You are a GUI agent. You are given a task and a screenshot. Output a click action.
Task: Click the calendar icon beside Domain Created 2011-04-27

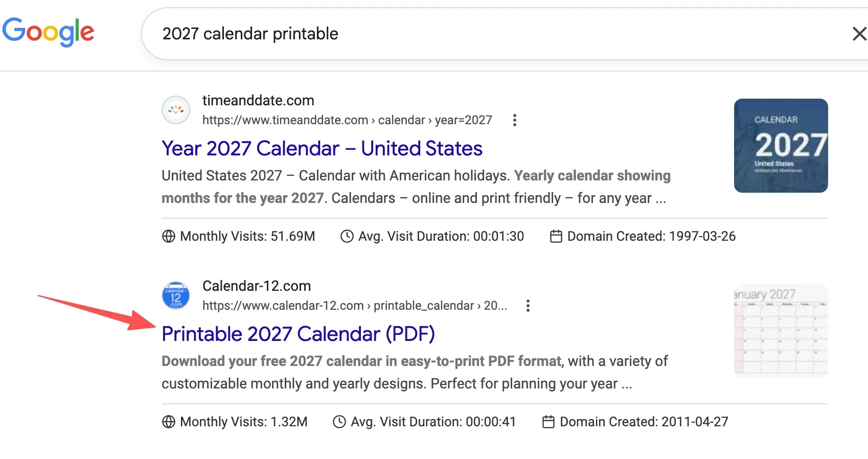[x=549, y=422]
